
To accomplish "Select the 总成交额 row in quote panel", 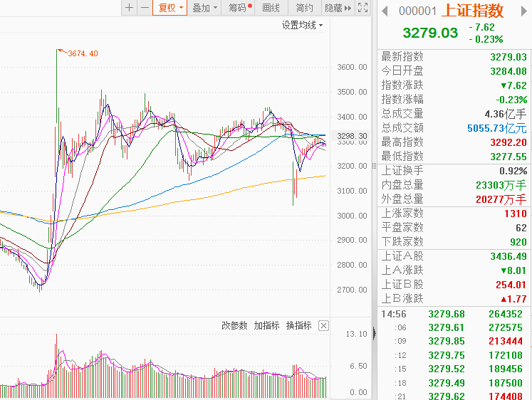I will pyautogui.click(x=454, y=128).
